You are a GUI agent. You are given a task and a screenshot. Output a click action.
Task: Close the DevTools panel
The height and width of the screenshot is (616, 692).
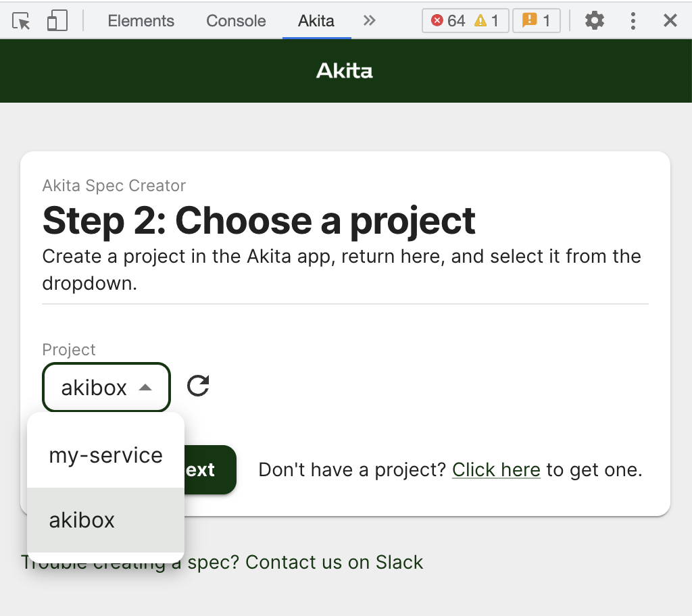coord(670,21)
